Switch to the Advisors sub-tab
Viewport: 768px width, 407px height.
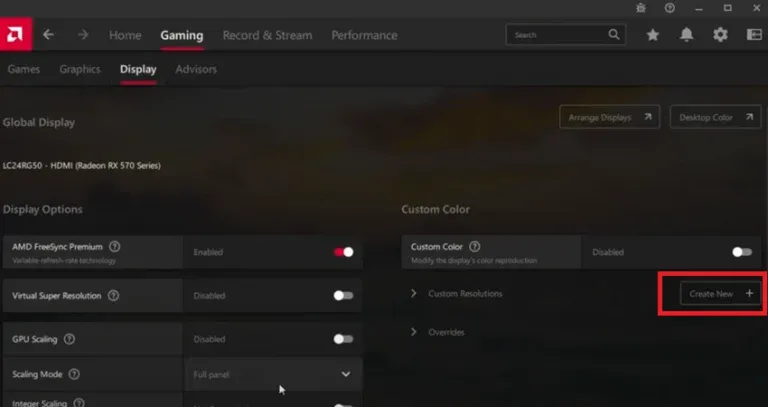(196, 69)
